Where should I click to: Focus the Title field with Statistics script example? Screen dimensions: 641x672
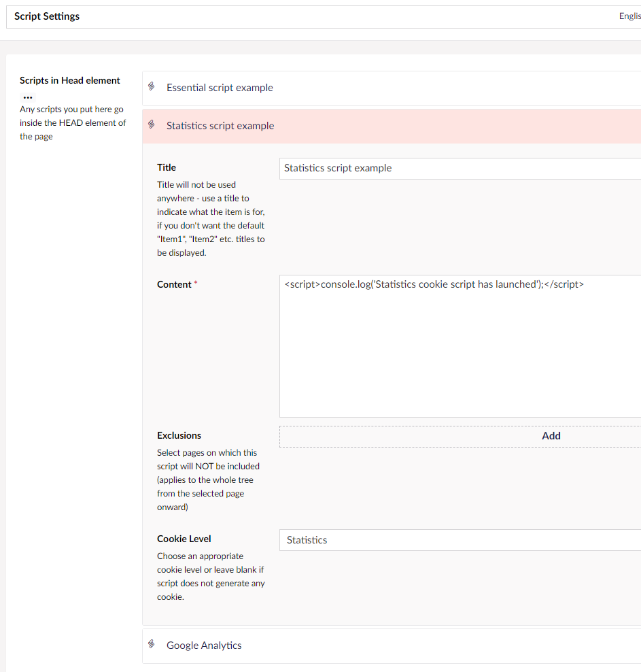pos(460,168)
